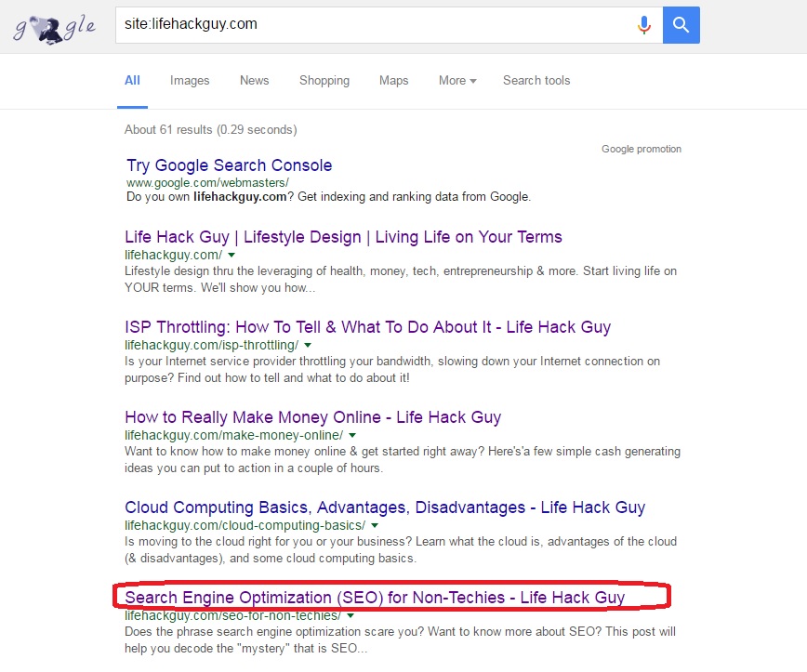Click snippet 'Is your Internet service provider'
The height and width of the screenshot is (672, 807).
[x=392, y=369]
